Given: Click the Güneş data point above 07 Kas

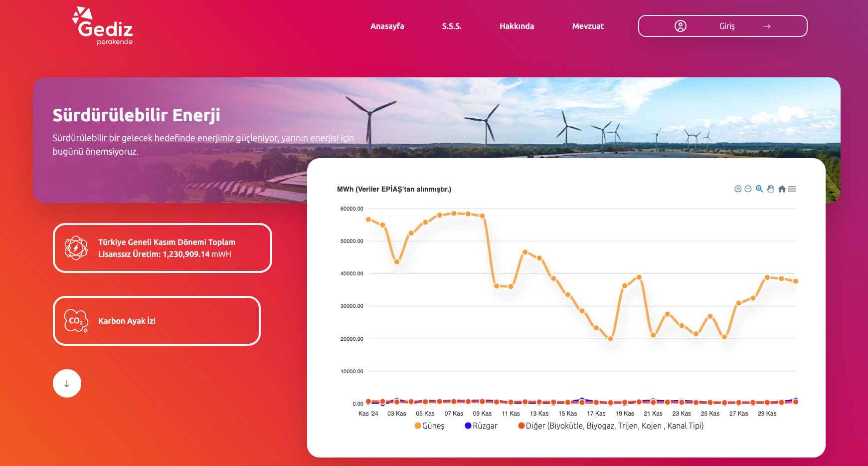Looking at the screenshot, I should click(x=454, y=213).
